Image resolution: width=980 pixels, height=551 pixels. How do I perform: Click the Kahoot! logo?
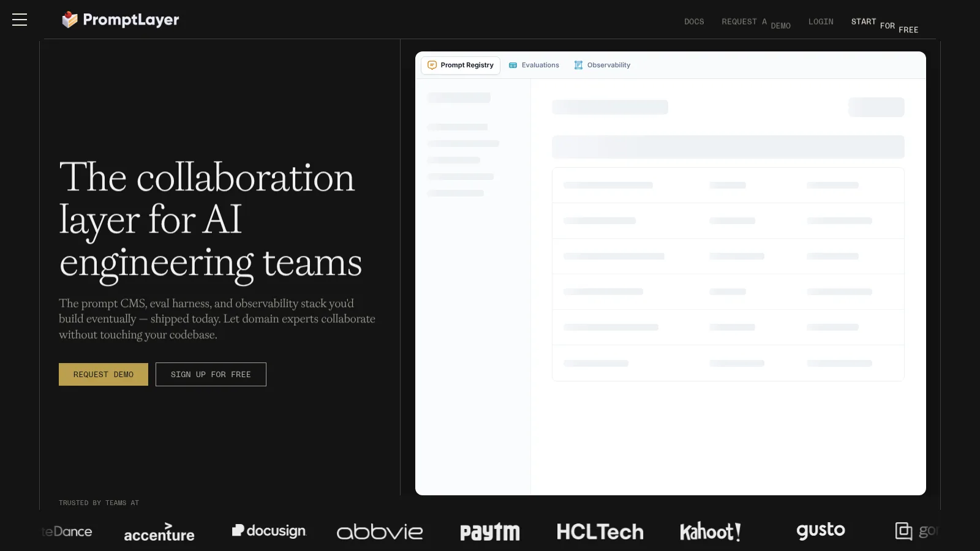[710, 531]
